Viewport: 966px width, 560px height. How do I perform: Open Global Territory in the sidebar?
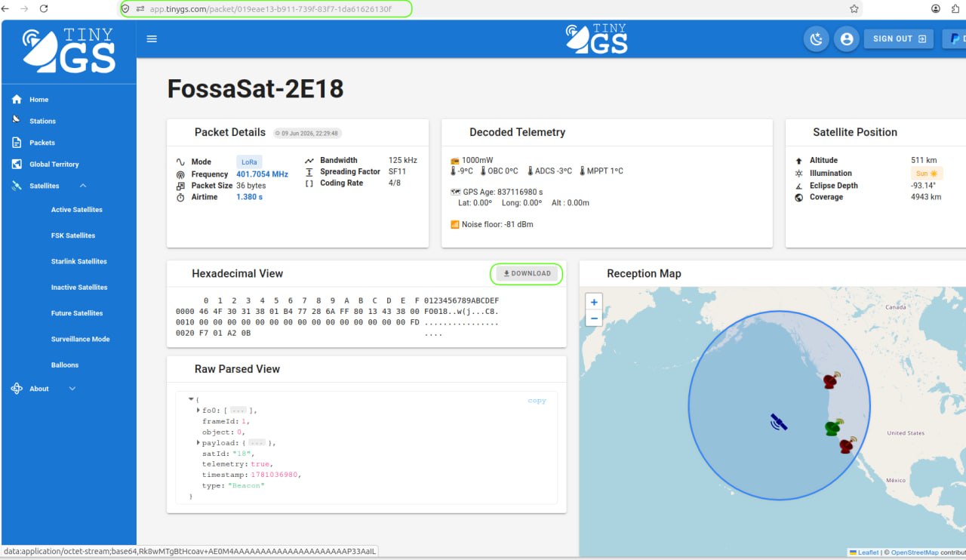[x=54, y=165]
